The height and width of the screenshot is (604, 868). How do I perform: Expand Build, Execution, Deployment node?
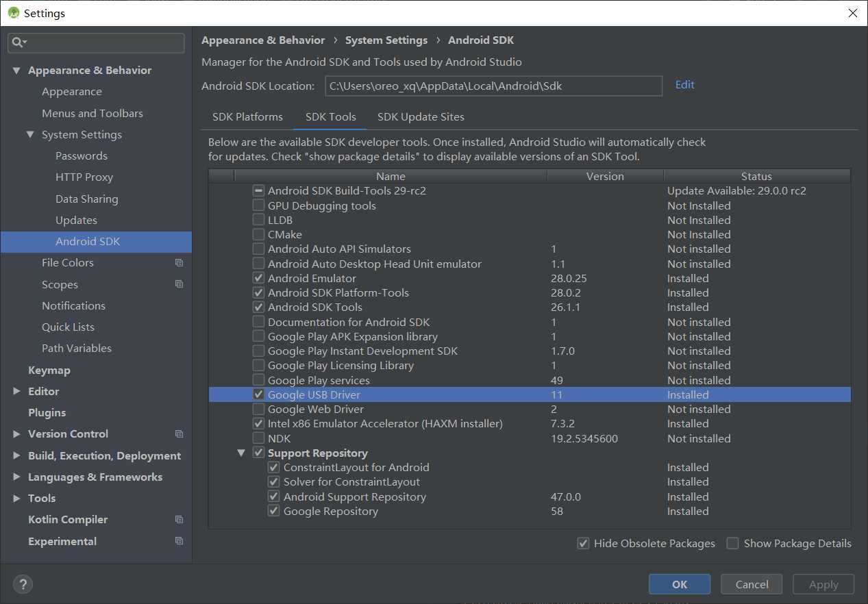coord(16,455)
